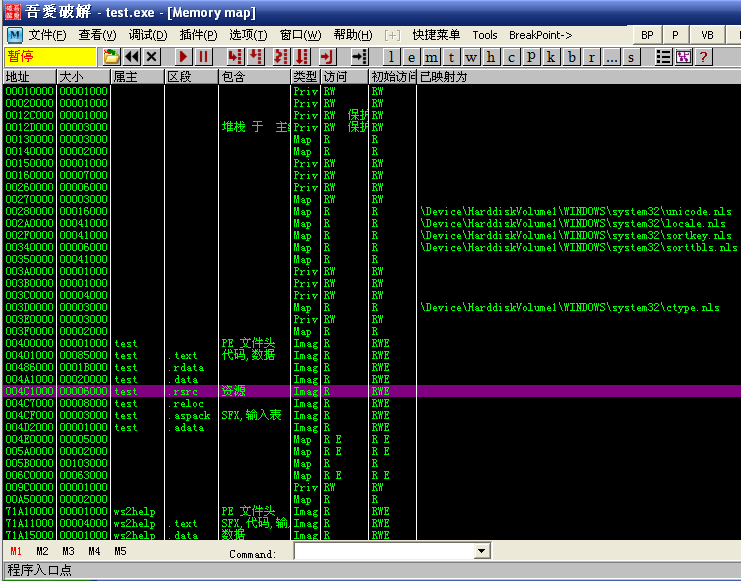The height and width of the screenshot is (581, 741).
Task: Open the 插件(P) menu
Action: coord(198,35)
